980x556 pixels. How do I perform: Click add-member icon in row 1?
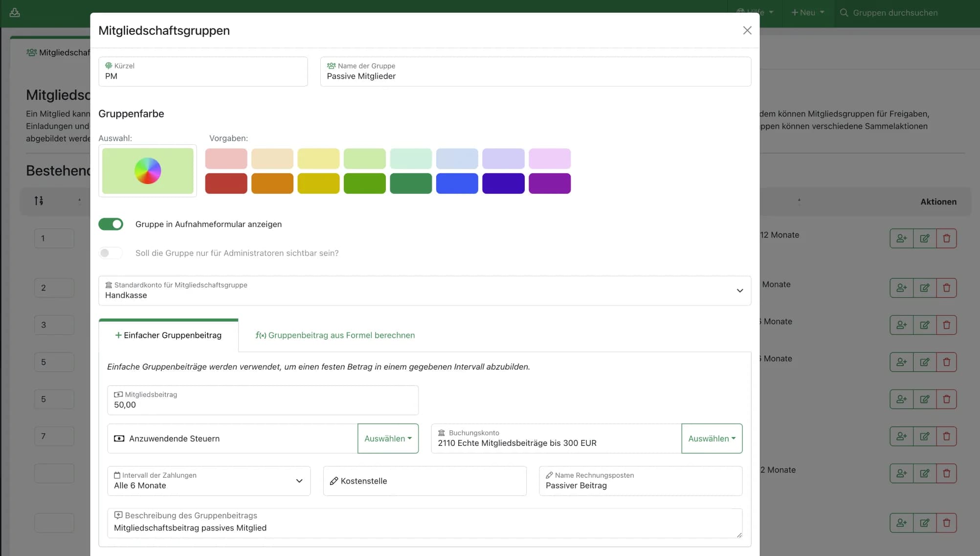pyautogui.click(x=901, y=238)
